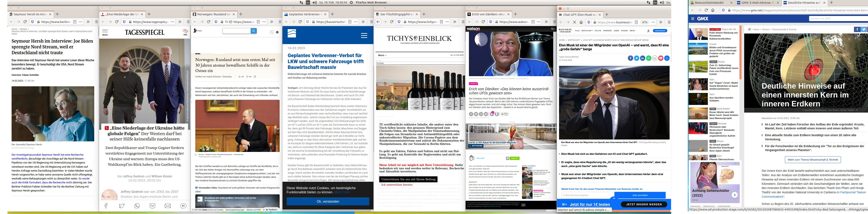The image size is (868, 214).
Task: Click the Suchen mit GMX field
Action: tap(838, 19)
